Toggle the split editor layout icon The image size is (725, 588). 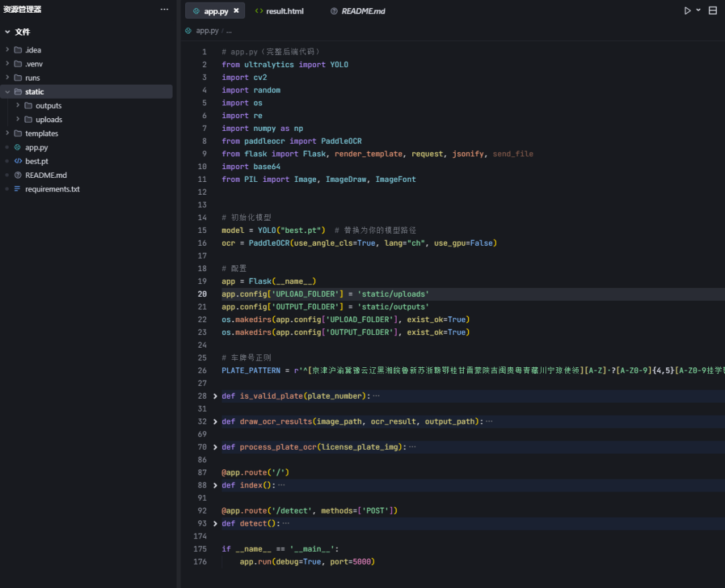(712, 11)
